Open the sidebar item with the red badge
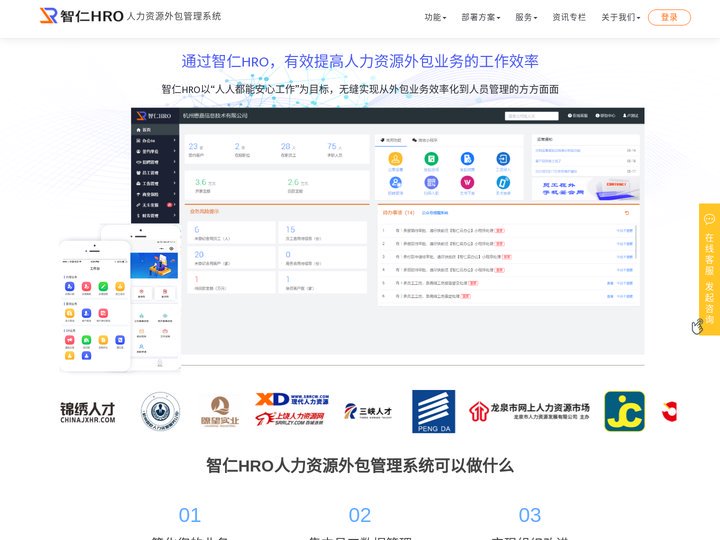Image resolution: width=720 pixels, height=540 pixels. [x=155, y=205]
